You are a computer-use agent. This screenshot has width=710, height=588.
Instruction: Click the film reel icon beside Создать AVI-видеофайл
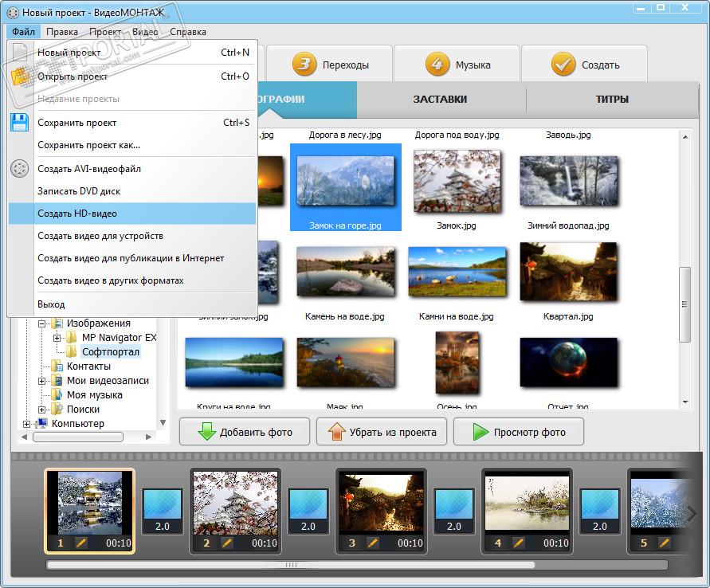pyautogui.click(x=19, y=168)
